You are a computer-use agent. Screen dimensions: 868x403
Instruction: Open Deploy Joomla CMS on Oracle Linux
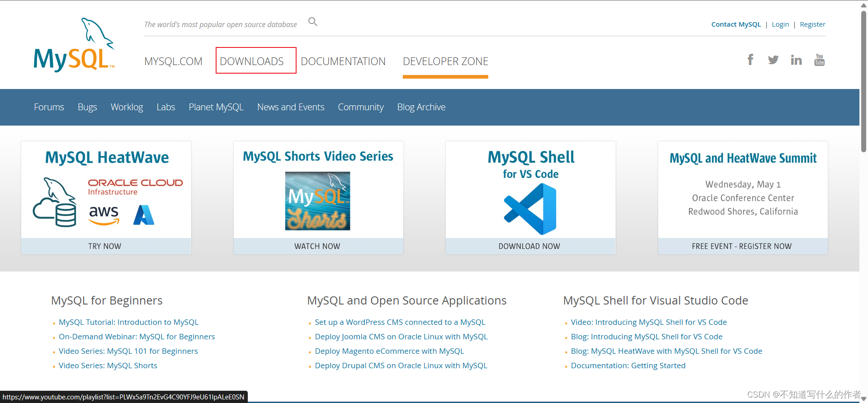(x=401, y=337)
